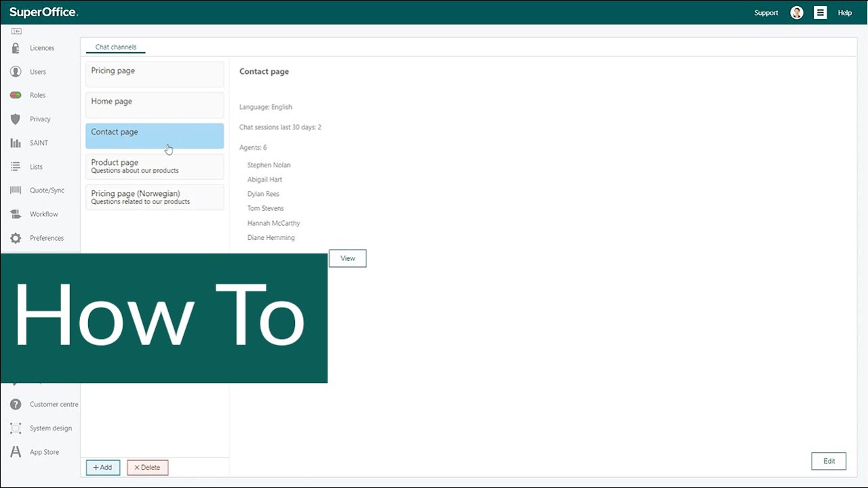Click agent Tom Stevens
The width and height of the screenshot is (868, 488).
click(x=266, y=209)
